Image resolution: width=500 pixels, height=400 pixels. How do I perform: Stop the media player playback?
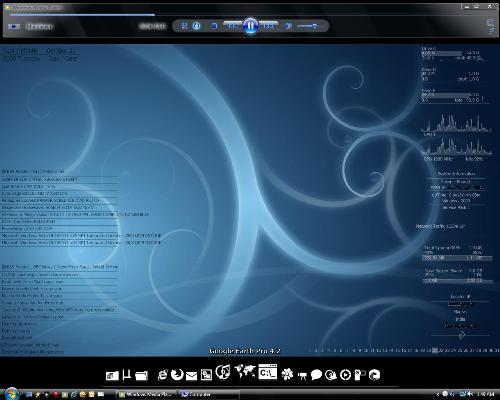click(x=214, y=26)
